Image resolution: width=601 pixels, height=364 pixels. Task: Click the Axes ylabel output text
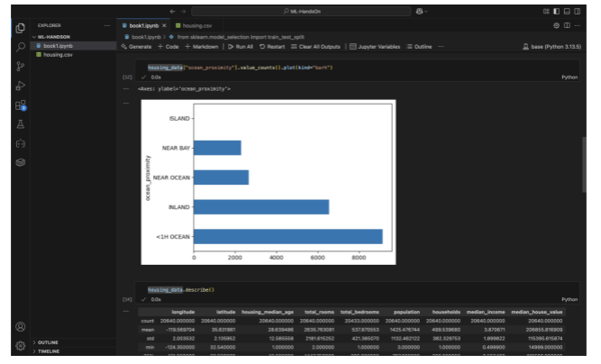[x=184, y=89]
